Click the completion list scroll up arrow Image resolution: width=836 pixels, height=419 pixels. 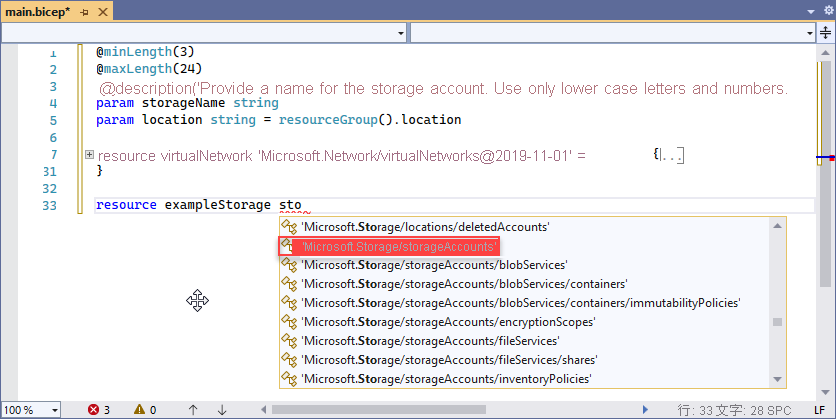[x=777, y=226]
